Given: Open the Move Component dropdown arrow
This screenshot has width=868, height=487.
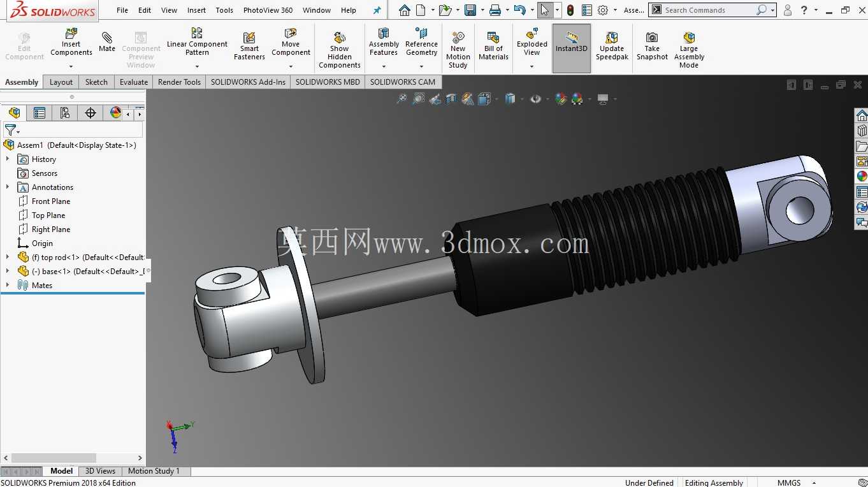Looking at the screenshot, I should [x=291, y=66].
